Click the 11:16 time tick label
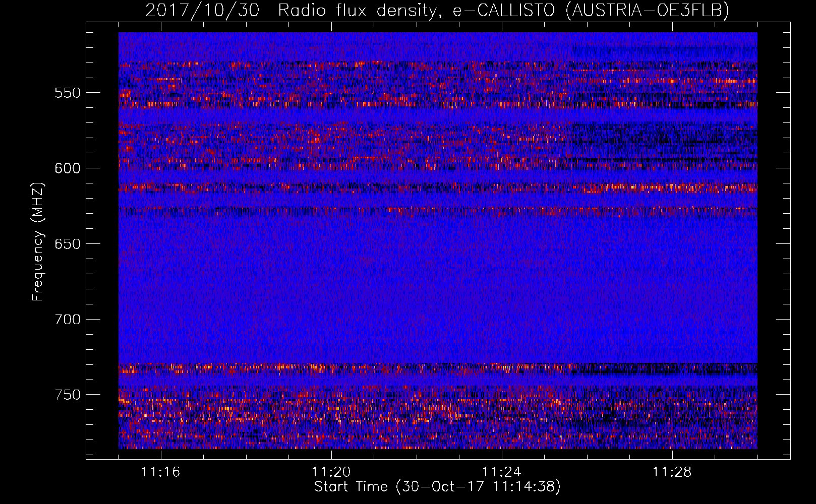The height and width of the screenshot is (504, 816). [161, 472]
